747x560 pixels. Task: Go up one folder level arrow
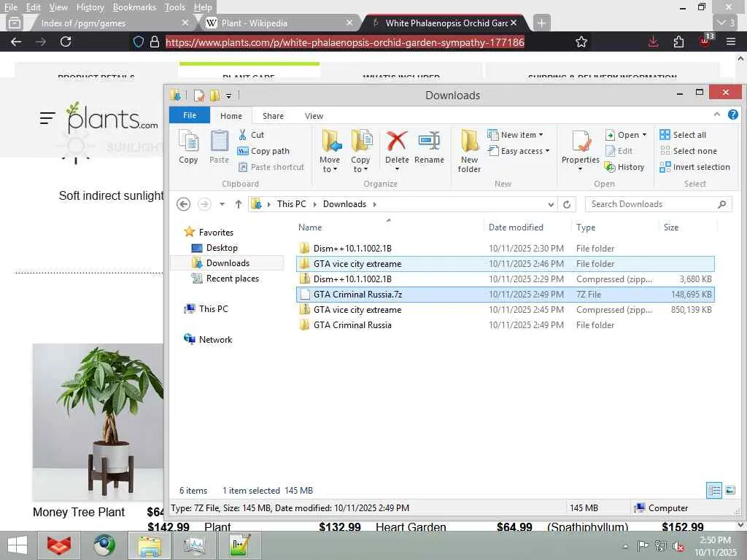pyautogui.click(x=239, y=204)
